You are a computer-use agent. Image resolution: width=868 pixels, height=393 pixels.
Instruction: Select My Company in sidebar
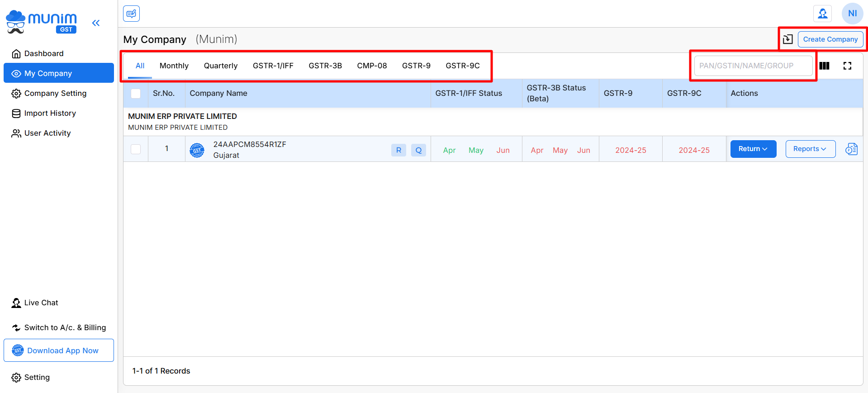click(x=59, y=73)
